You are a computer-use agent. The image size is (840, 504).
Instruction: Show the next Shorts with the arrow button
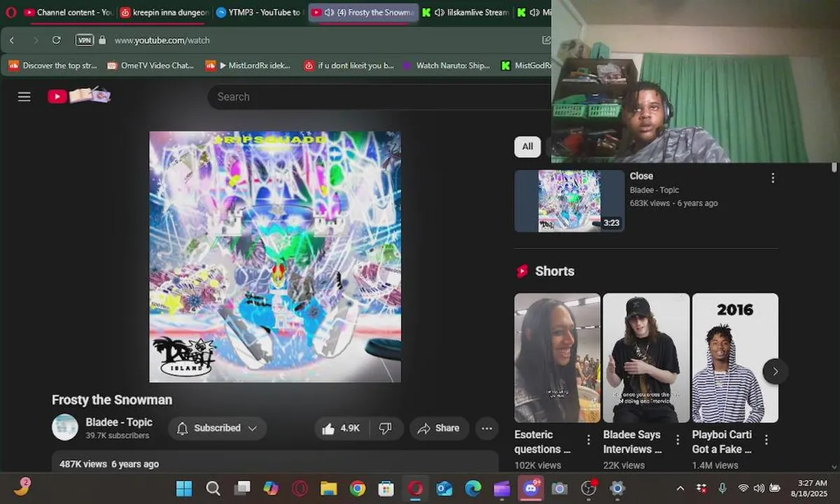coord(775,371)
